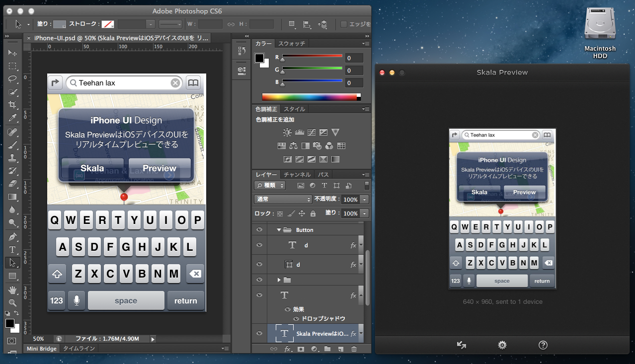Delete layer with the trash icon
Screen dimensions: 635x364
(354, 349)
